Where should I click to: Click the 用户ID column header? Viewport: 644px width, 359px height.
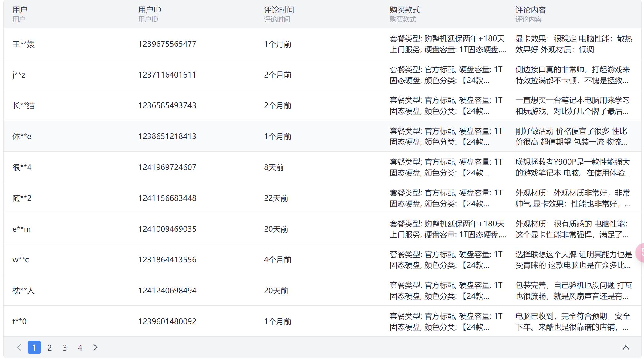[150, 10]
